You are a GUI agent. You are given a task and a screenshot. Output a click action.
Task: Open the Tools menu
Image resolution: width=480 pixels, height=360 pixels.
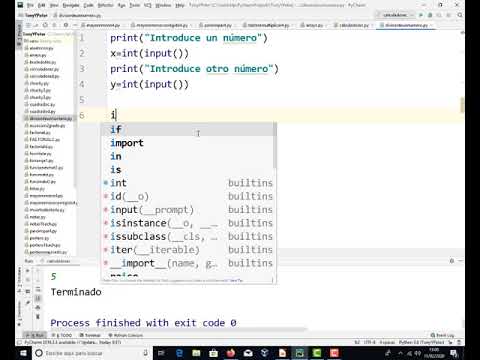coord(134,5)
